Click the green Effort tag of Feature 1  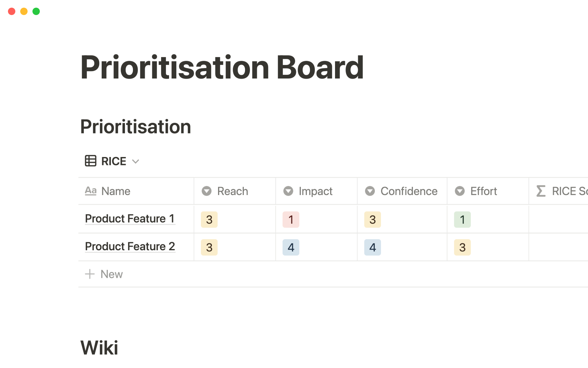(462, 220)
